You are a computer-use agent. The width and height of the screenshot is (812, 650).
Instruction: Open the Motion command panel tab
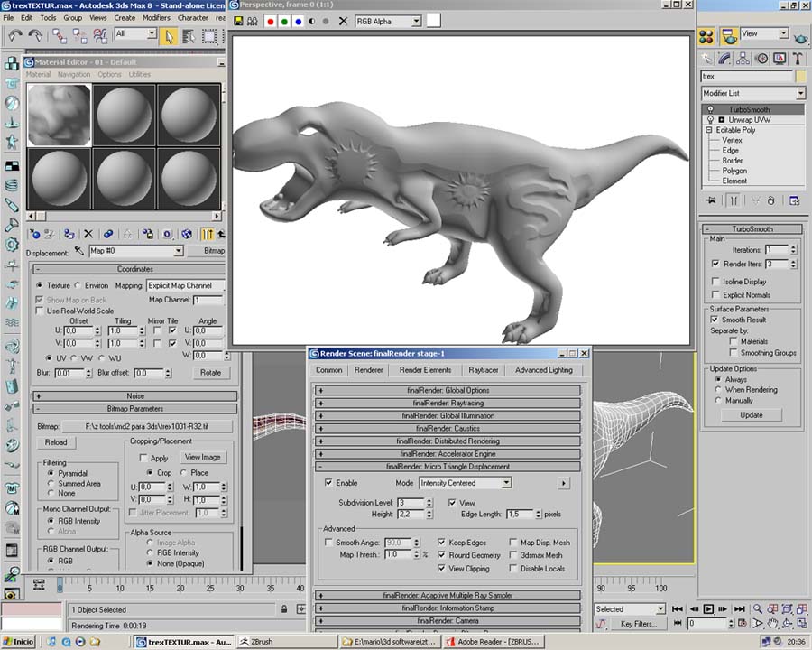pos(761,59)
